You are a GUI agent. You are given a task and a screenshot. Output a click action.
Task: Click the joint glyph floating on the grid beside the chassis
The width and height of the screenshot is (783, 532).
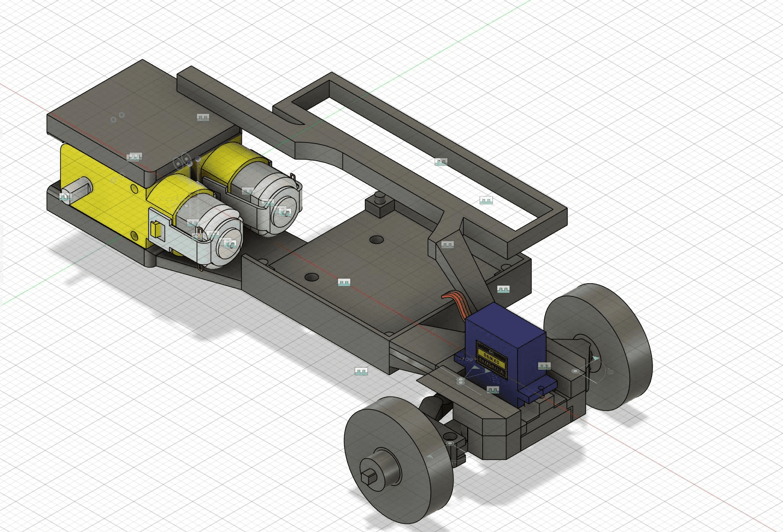[361, 372]
